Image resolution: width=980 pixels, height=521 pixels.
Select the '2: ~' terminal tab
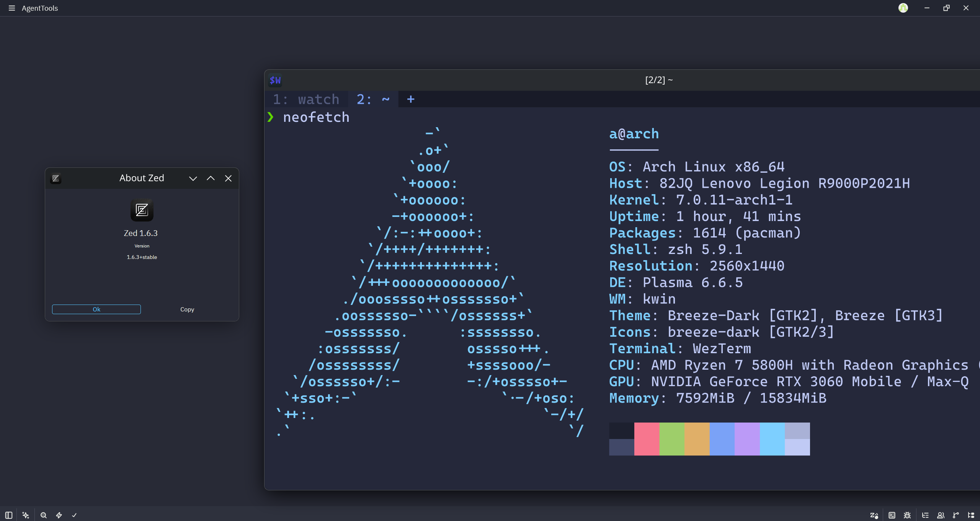coord(373,100)
